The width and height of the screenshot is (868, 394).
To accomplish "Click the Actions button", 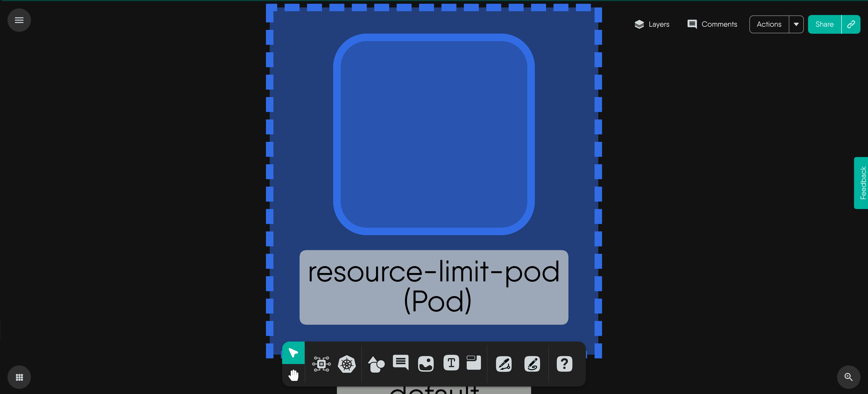I will click(x=769, y=24).
